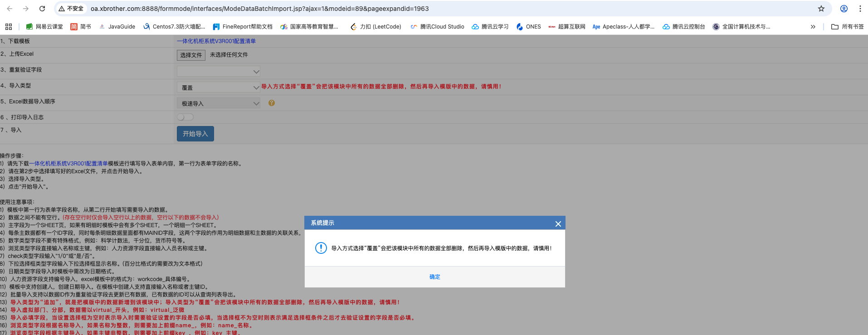The image size is (868, 335).
Task: Expand the hidden bookmarks overflow chevron
Action: 813,27
